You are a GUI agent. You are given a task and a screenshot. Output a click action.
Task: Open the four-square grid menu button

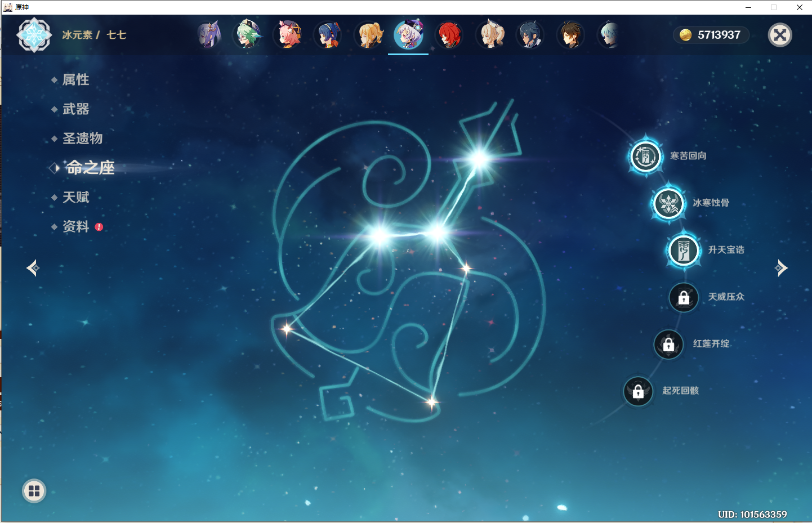(34, 491)
